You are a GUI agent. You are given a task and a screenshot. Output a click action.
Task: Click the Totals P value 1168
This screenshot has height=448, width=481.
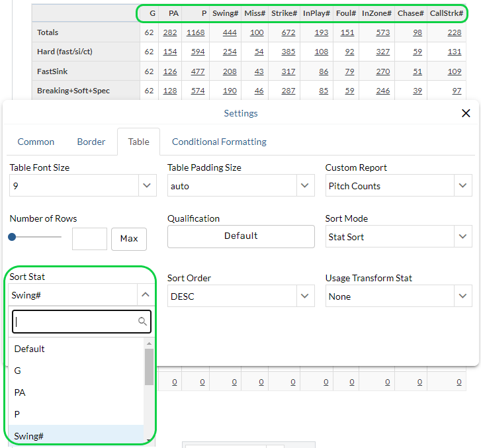click(195, 32)
